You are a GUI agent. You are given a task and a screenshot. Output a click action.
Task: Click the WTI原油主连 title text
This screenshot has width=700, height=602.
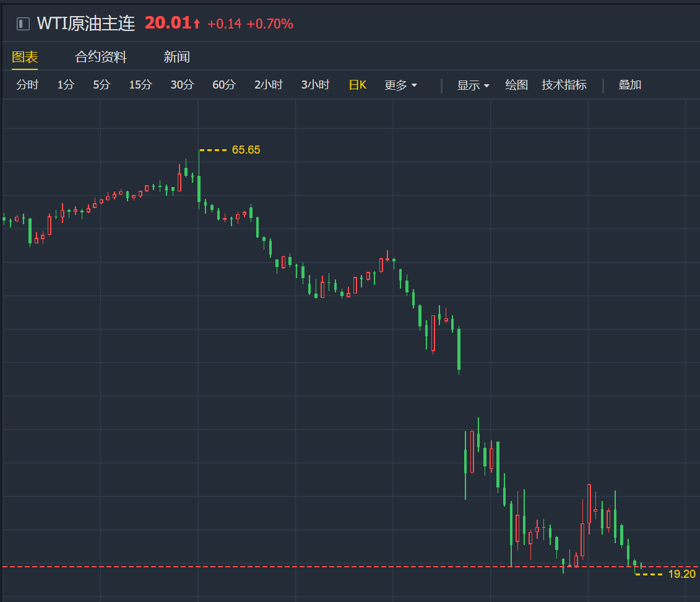(85, 24)
